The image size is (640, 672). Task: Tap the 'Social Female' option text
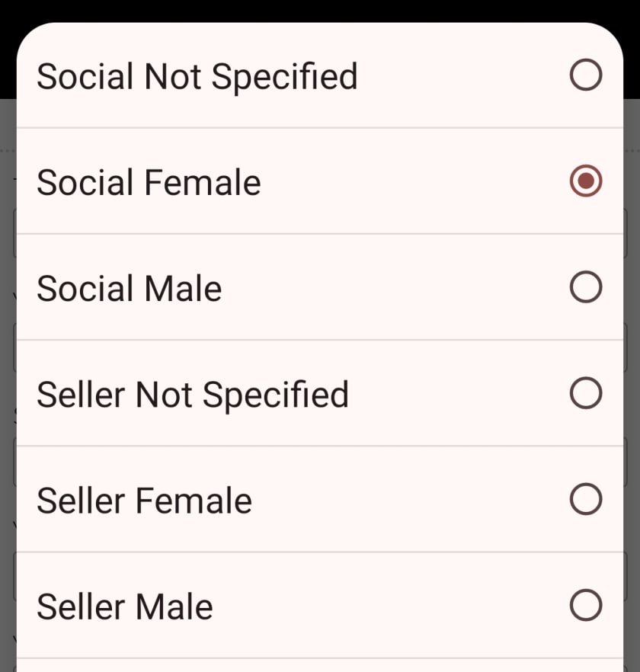click(149, 183)
